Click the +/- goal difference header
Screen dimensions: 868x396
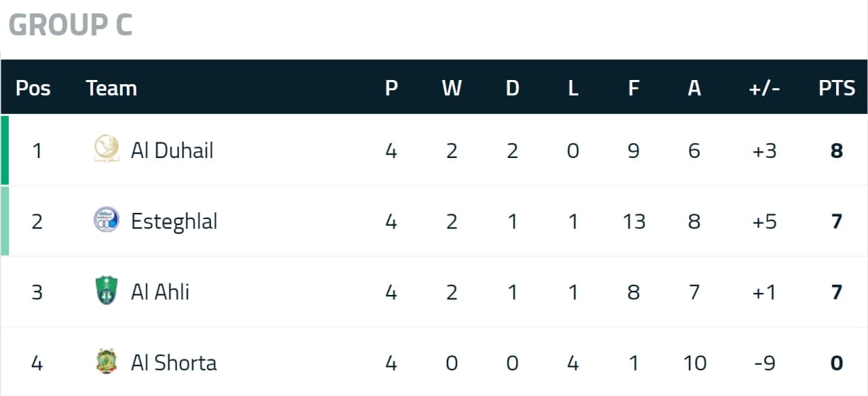point(764,88)
